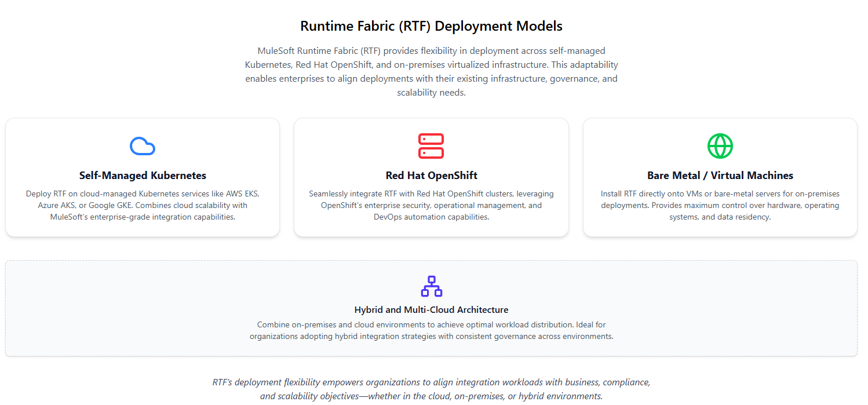
Task: Click the Hybrid and Multi-Cloud Architecture heading
Action: pyautogui.click(x=431, y=309)
